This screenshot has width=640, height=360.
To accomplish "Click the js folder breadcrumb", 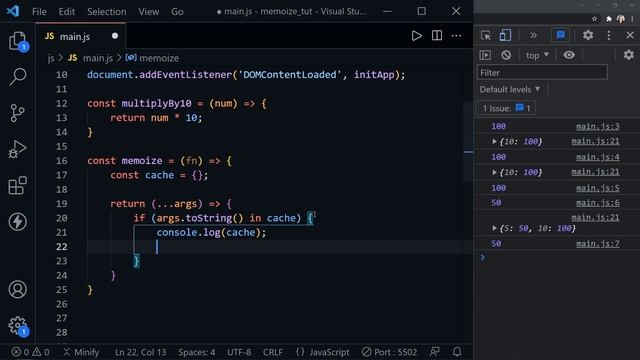I will 51,58.
